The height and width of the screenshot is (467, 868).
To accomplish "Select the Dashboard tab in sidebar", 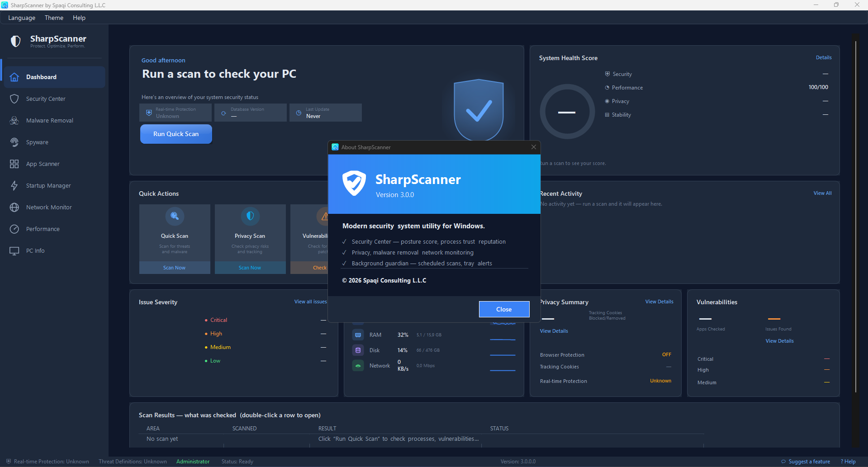I will (54, 77).
